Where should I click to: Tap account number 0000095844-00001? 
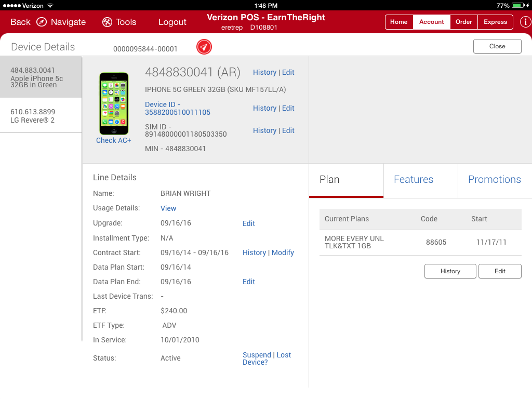point(145,49)
